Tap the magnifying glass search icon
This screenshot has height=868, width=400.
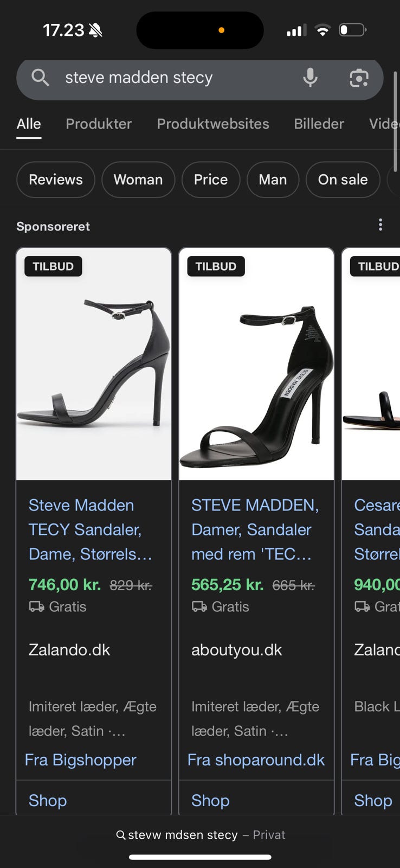click(x=40, y=78)
